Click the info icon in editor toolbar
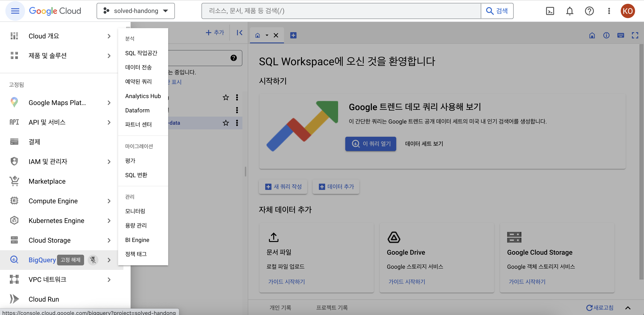The image size is (644, 315). (x=606, y=36)
